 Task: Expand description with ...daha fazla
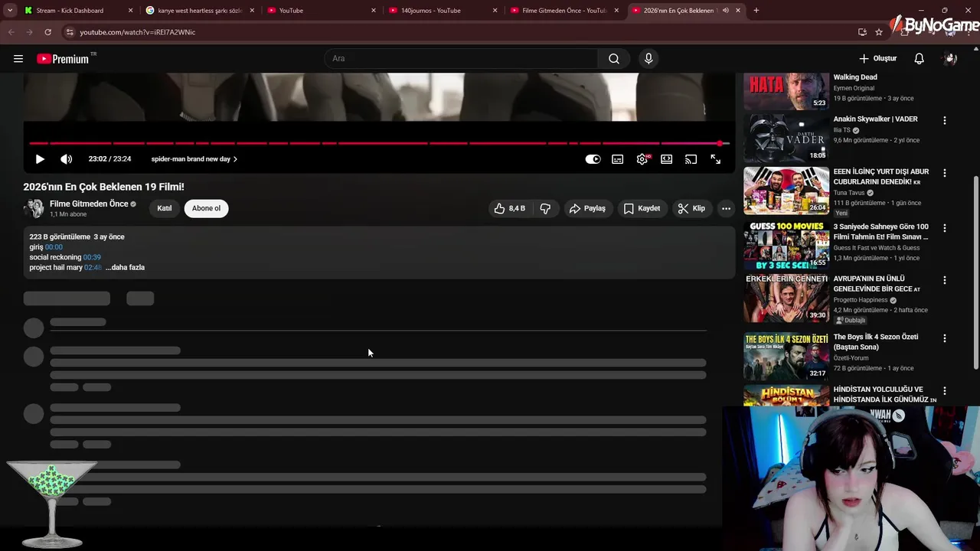[125, 268]
